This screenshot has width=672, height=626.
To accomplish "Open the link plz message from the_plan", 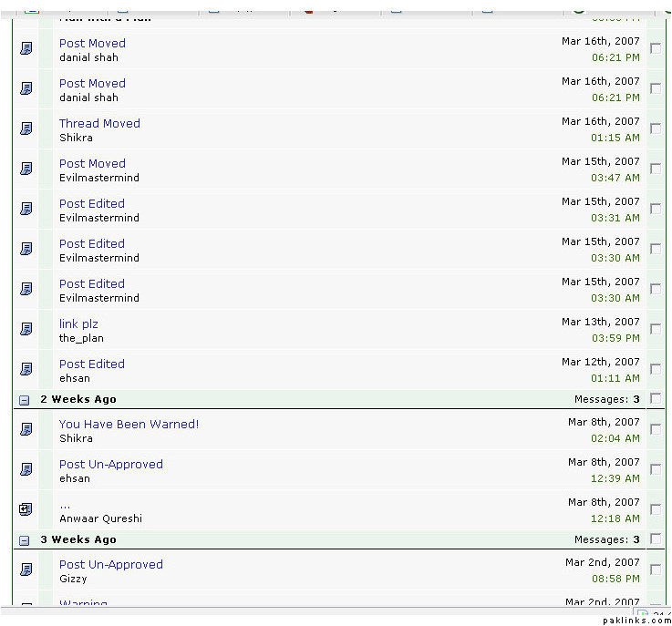I will click(x=78, y=323).
